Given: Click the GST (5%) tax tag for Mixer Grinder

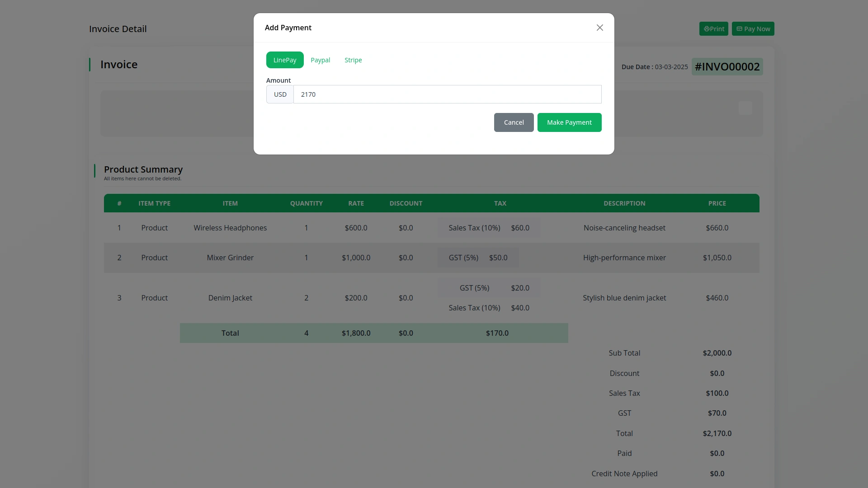Looking at the screenshot, I should pyautogui.click(x=478, y=258).
